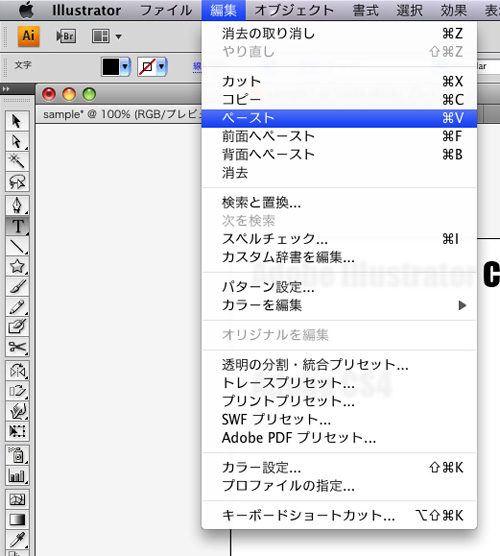Screen dimensions: 500x556
Task: Choose SWF プリセット... menu item
Action: click(x=339, y=419)
